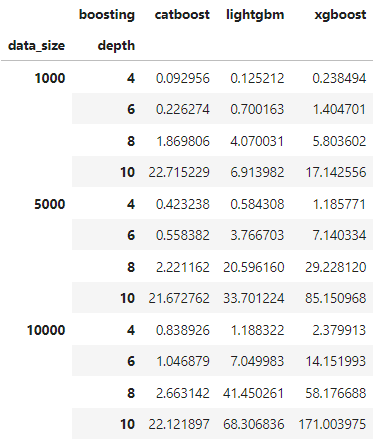Click depth 6 beside catboost 1.046879
This screenshot has width=376, height=445.
pos(131,361)
